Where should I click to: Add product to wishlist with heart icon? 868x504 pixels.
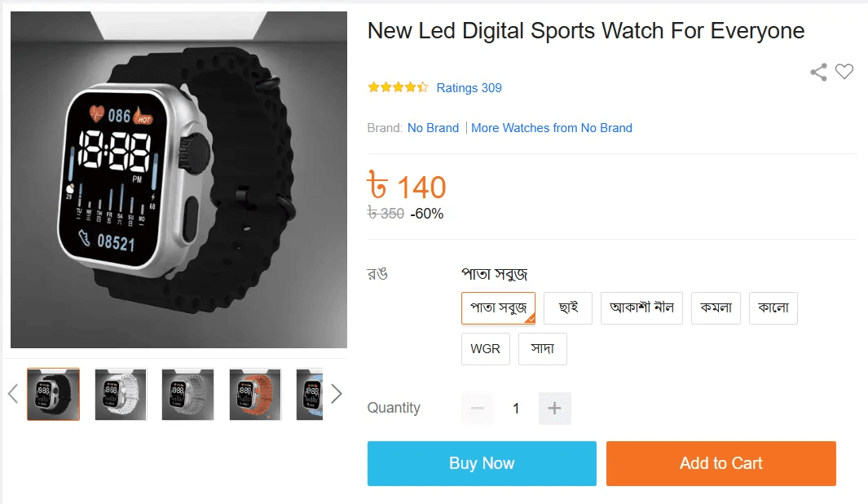tap(844, 72)
